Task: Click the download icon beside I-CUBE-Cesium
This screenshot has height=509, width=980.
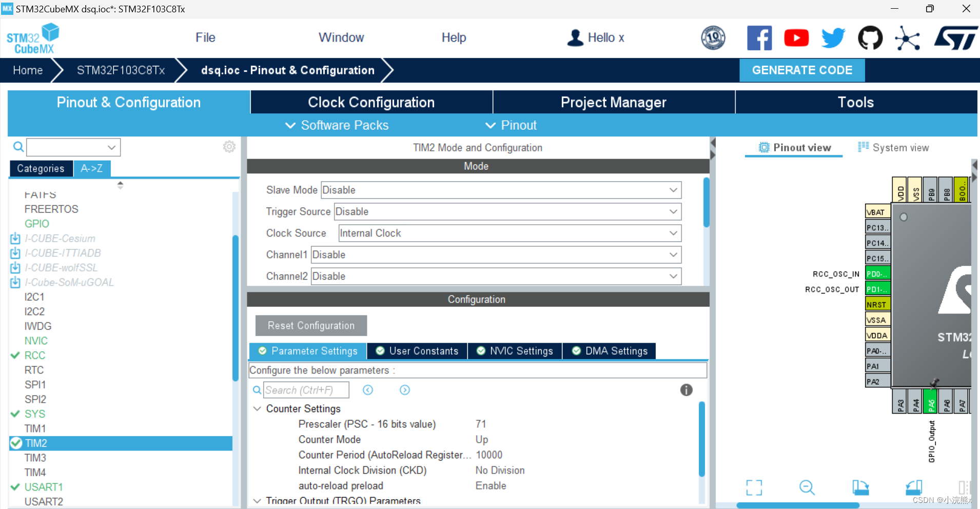Action: 15,238
